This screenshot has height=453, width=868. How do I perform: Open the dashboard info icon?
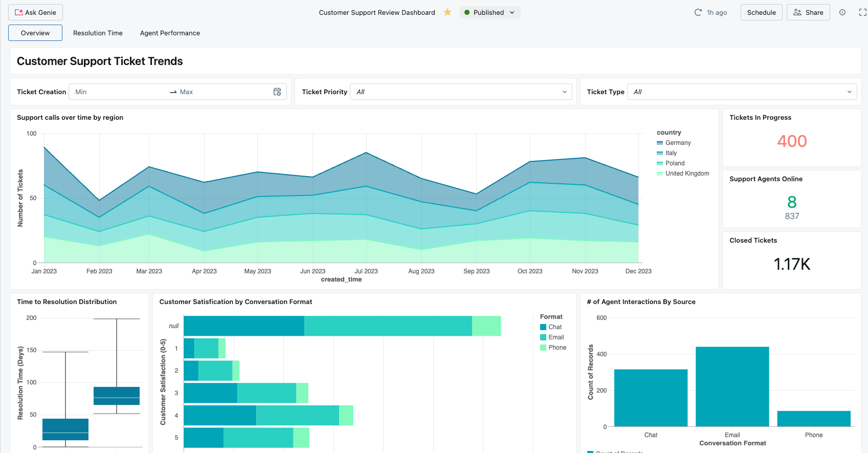842,12
